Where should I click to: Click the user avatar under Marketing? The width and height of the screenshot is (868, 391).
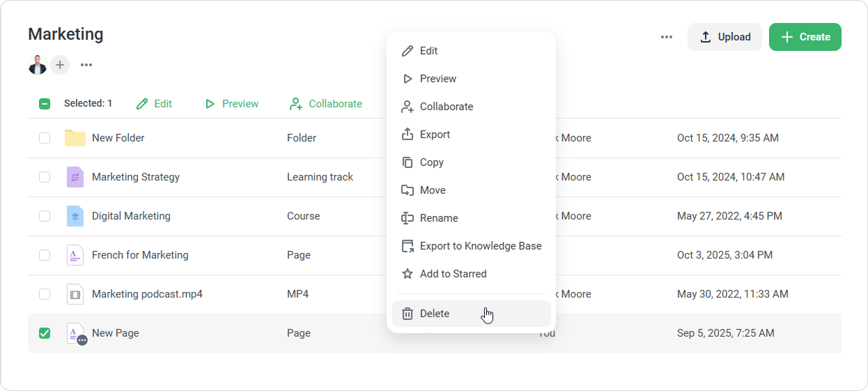tap(37, 65)
